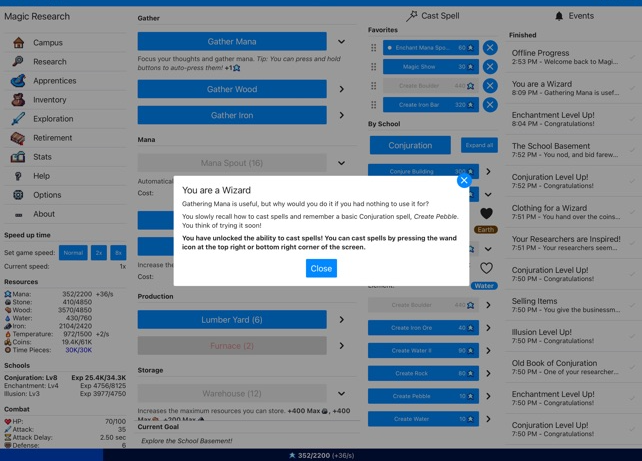Screen dimensions: 642x461
Task: Open the Selling Items event
Action: click(572, 305)
